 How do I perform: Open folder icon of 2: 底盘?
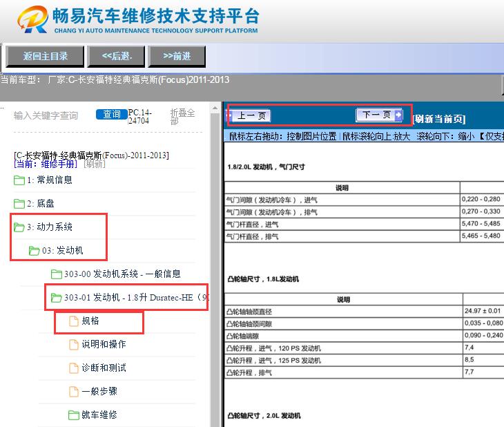(19, 204)
